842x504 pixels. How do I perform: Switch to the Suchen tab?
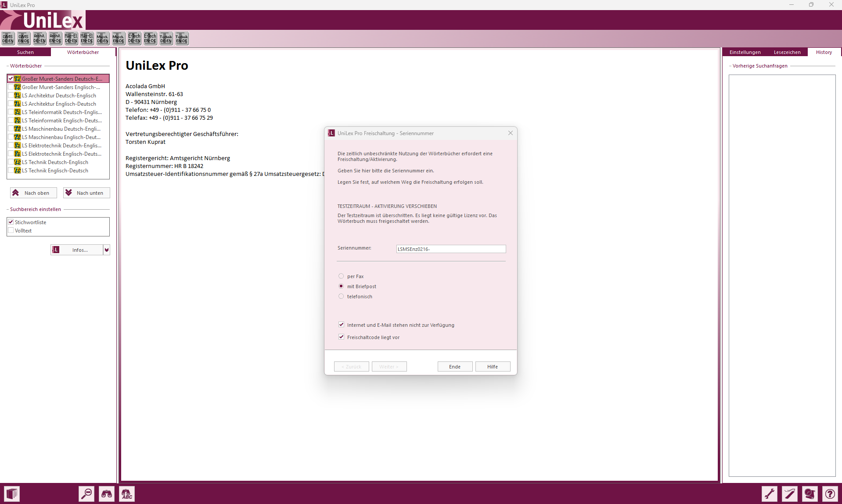tap(25, 52)
